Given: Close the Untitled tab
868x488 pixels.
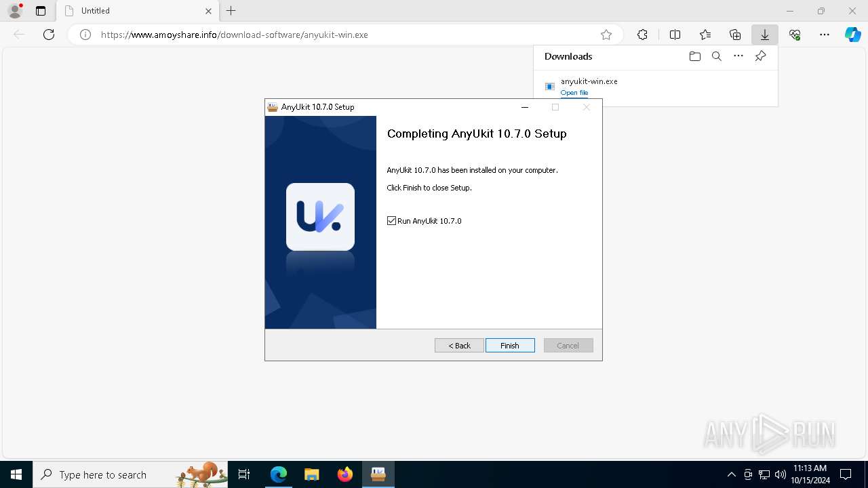Looking at the screenshot, I should click(208, 11).
